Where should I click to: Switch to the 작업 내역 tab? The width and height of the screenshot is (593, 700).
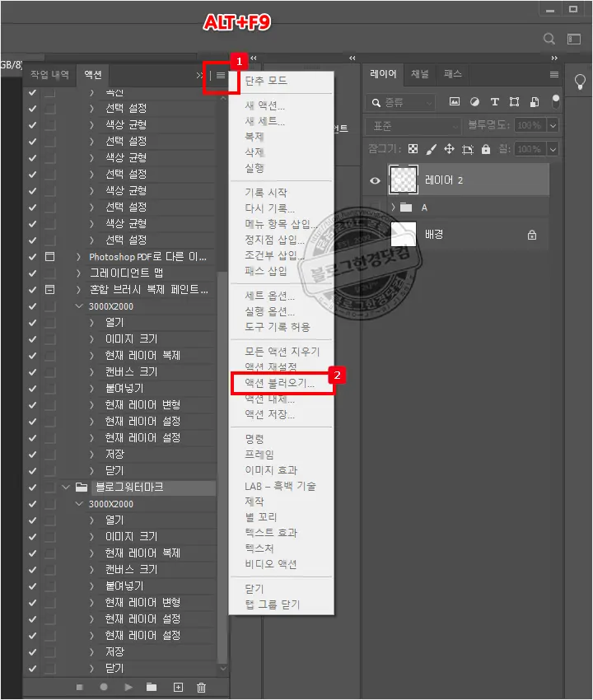click(49, 75)
